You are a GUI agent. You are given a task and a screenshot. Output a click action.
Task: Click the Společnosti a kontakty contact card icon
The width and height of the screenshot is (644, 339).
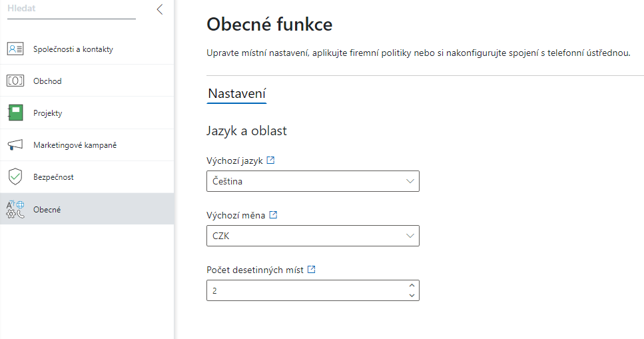[15, 49]
